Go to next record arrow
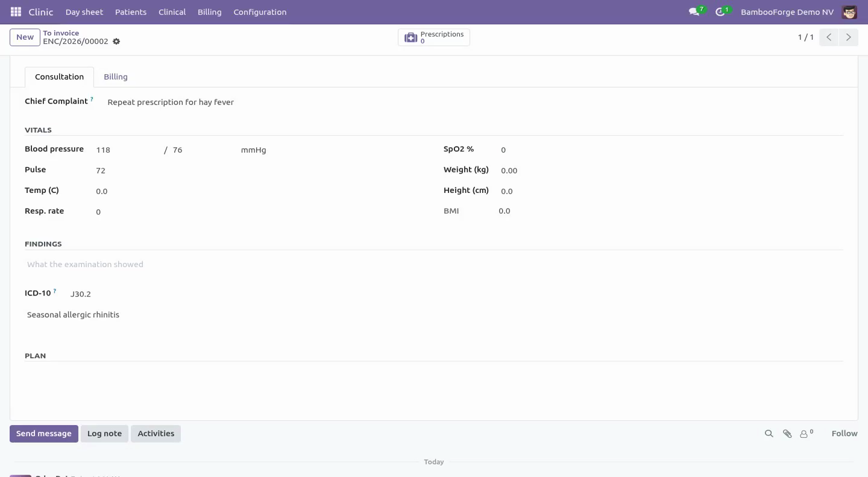868x477 pixels. point(848,37)
